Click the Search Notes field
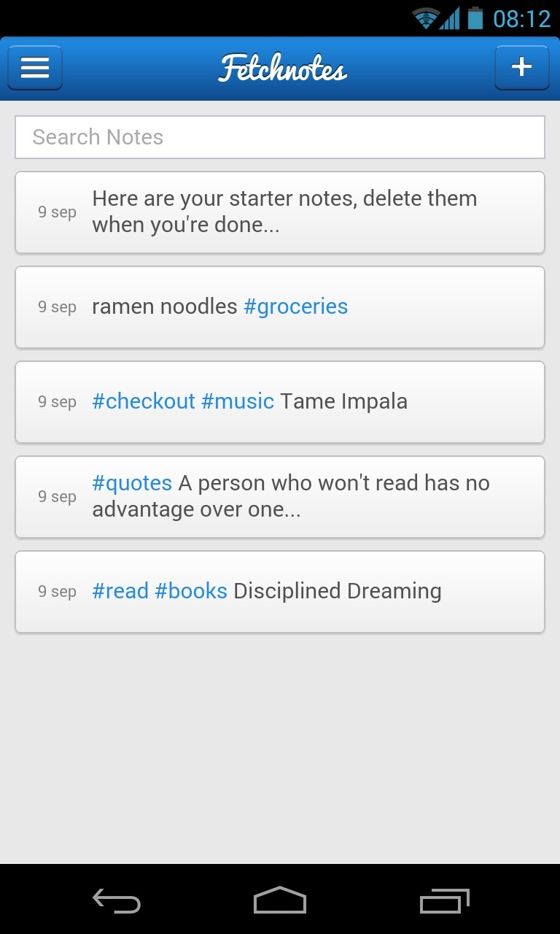 click(280, 137)
